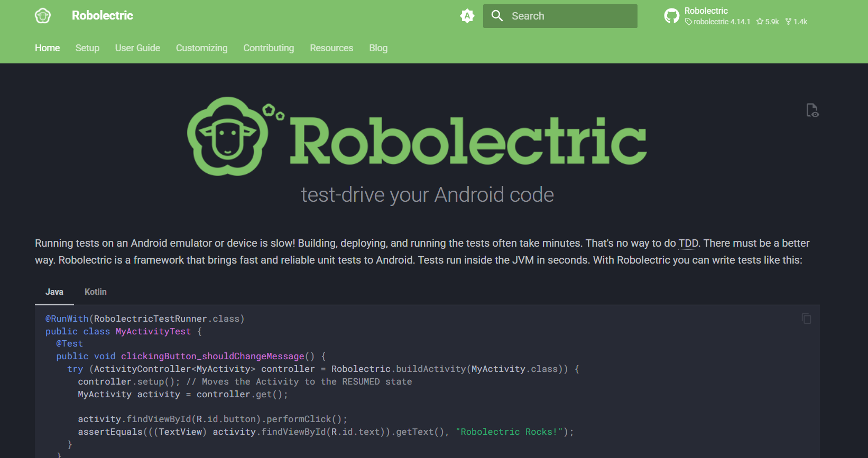The width and height of the screenshot is (868, 458).
Task: Focus the Search input field
Action: pyautogui.click(x=560, y=16)
